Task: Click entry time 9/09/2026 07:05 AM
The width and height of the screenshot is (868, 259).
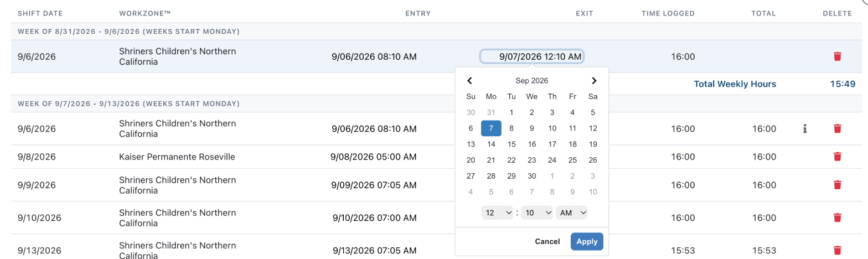Action: point(374,185)
